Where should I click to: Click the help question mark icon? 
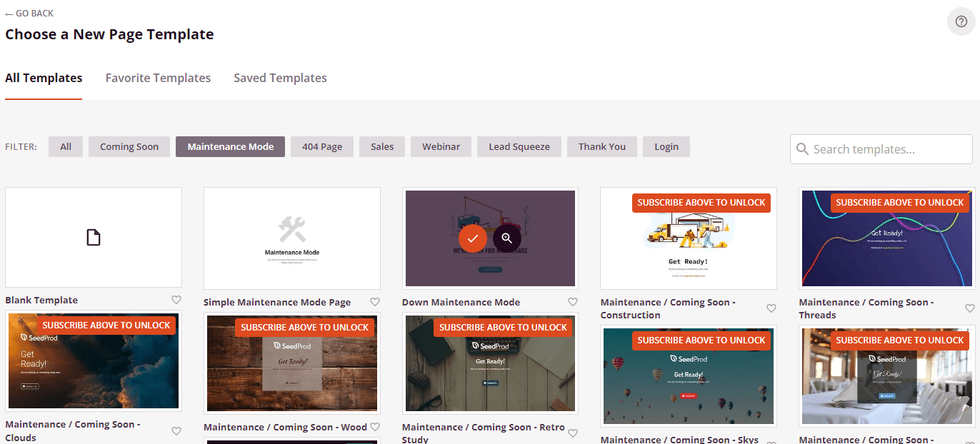tap(961, 21)
